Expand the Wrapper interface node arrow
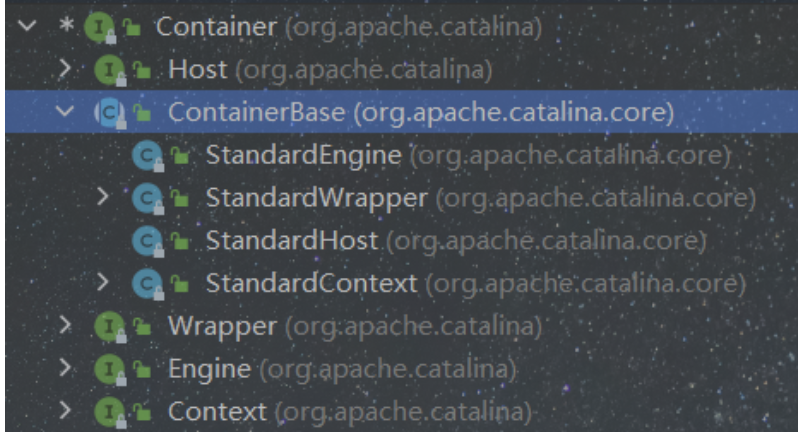 (65, 326)
